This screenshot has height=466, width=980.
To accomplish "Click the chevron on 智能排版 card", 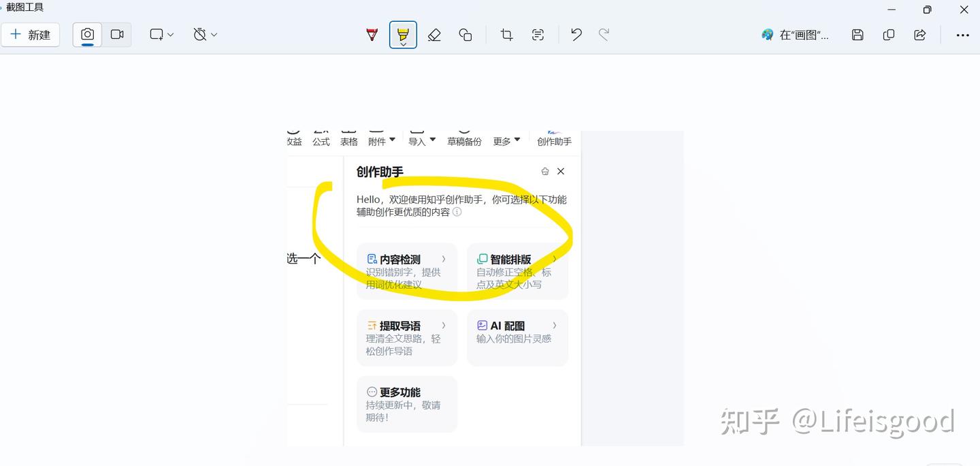I will (555, 259).
